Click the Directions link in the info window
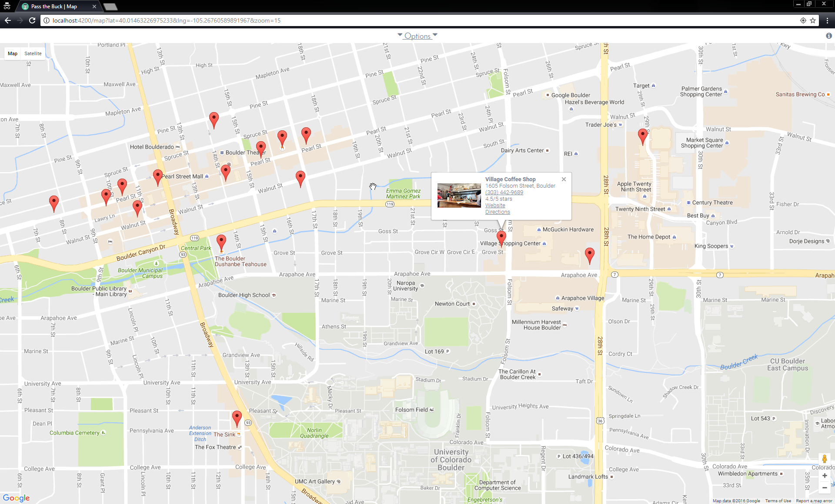The image size is (835, 504). tap(498, 212)
